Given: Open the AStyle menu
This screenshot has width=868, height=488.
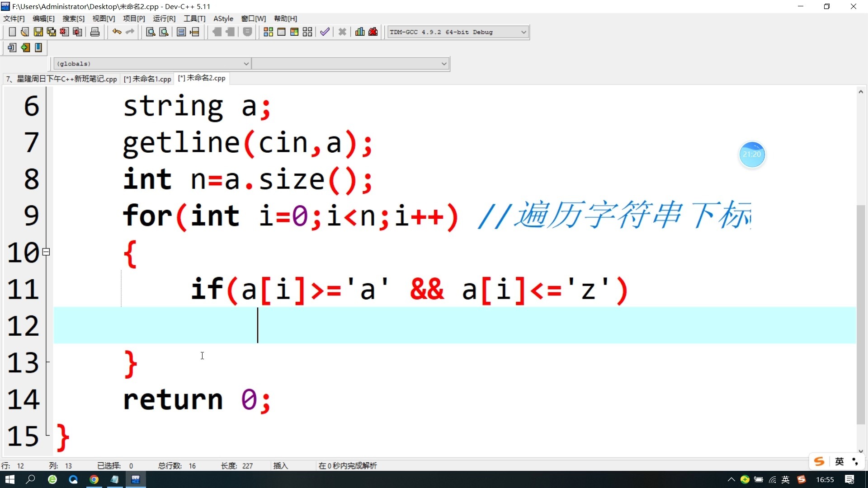Looking at the screenshot, I should click(x=223, y=19).
